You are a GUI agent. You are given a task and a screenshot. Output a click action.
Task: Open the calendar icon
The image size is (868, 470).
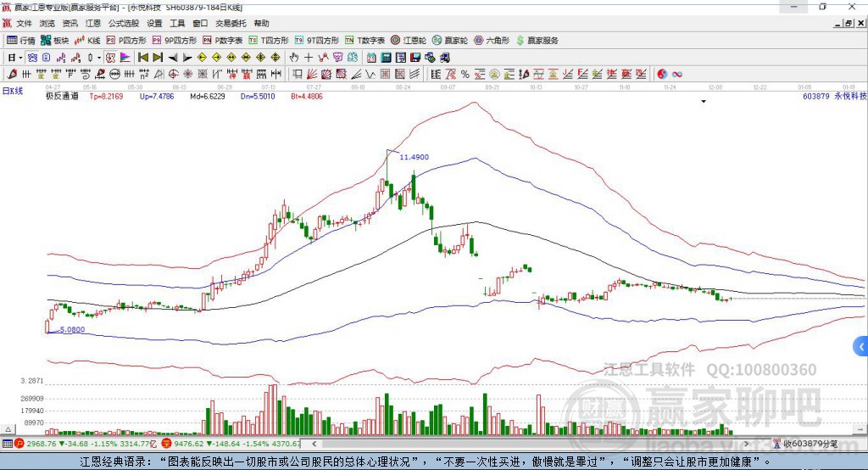pos(371,58)
